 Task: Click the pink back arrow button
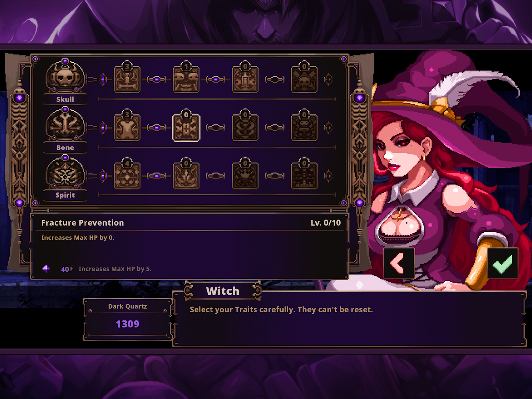pyautogui.click(x=399, y=264)
